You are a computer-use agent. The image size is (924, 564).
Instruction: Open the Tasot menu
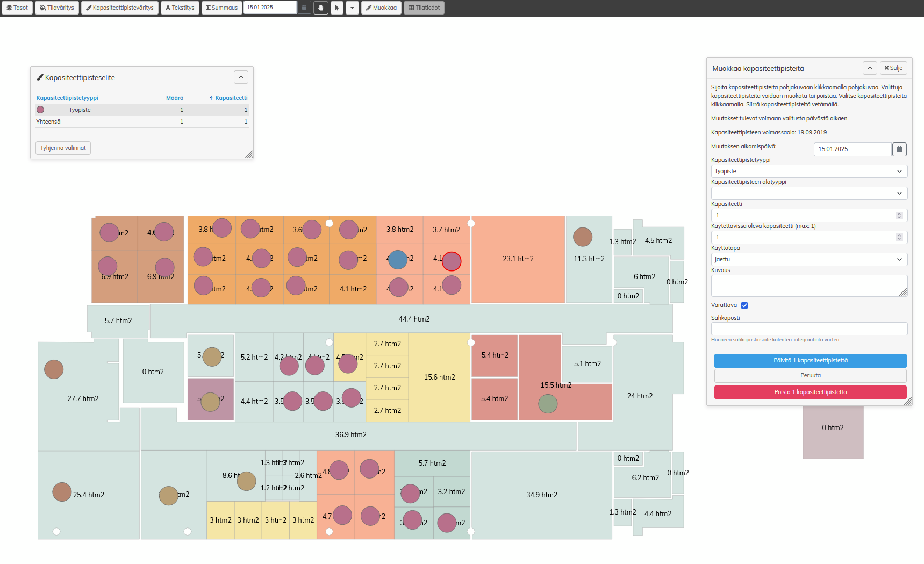pyautogui.click(x=17, y=8)
